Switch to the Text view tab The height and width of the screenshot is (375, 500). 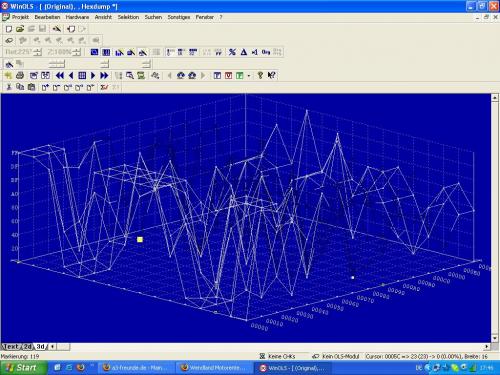point(11,347)
